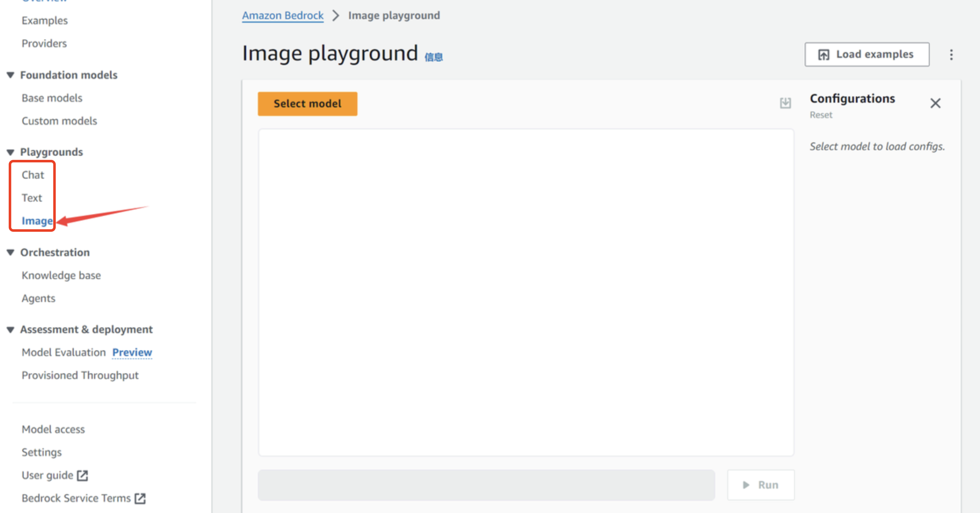
Task: Click the Preview badge link
Action: [x=132, y=352]
